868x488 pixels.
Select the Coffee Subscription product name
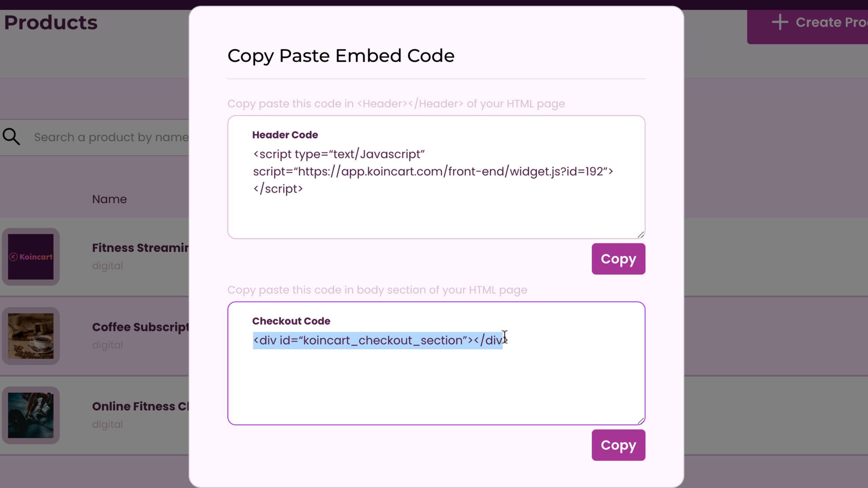[140, 327]
